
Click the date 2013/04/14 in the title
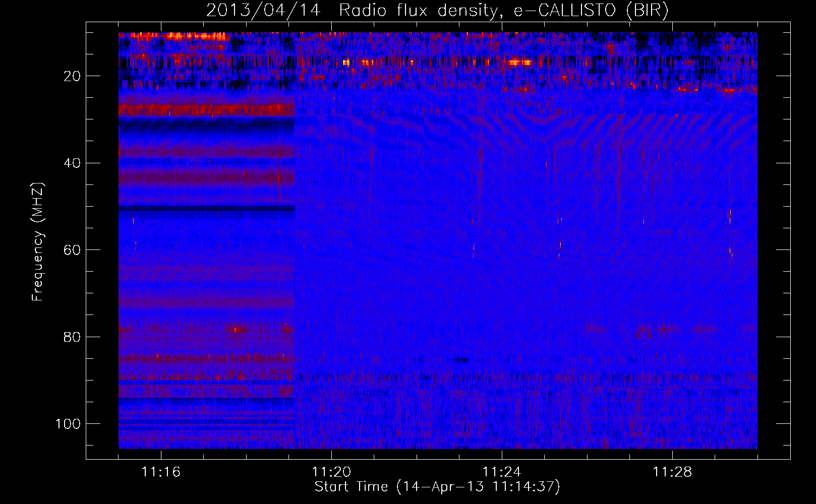pos(263,11)
